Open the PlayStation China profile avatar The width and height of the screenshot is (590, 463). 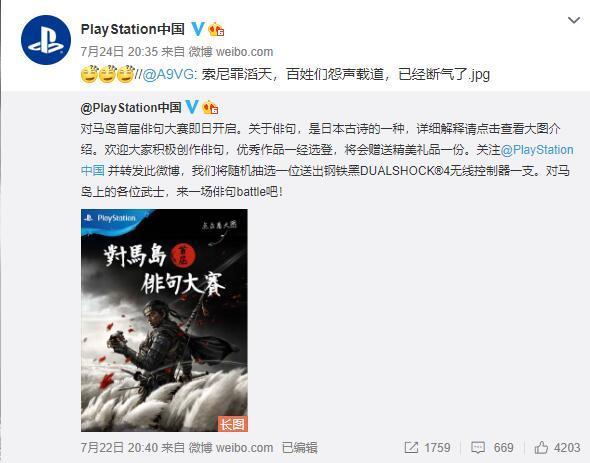click(46, 40)
